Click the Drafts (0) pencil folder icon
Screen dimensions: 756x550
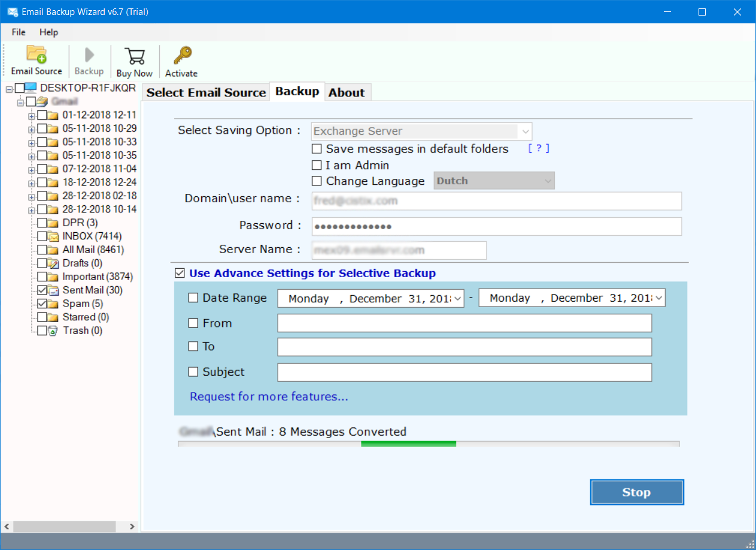[x=53, y=263]
